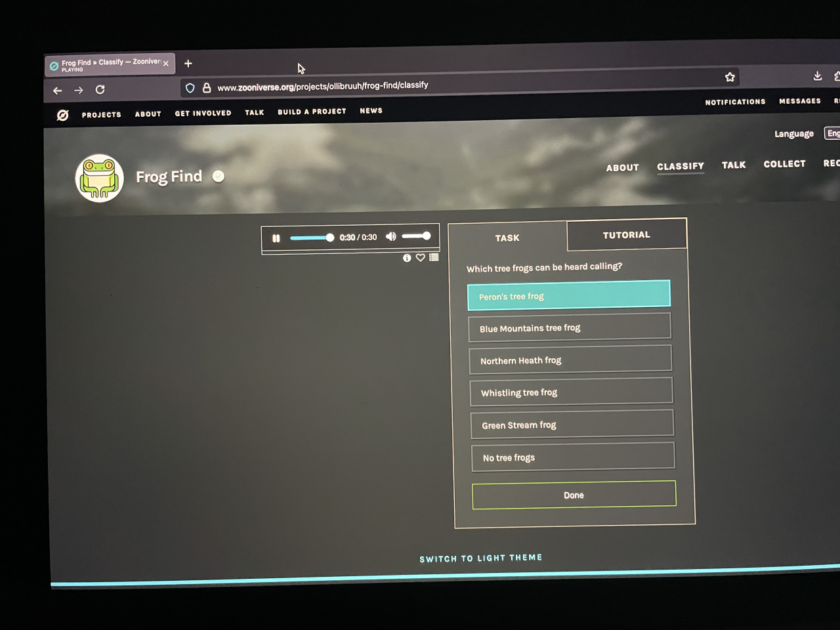The width and height of the screenshot is (840, 630).
Task: Click the padlock site security icon
Action: tap(207, 87)
